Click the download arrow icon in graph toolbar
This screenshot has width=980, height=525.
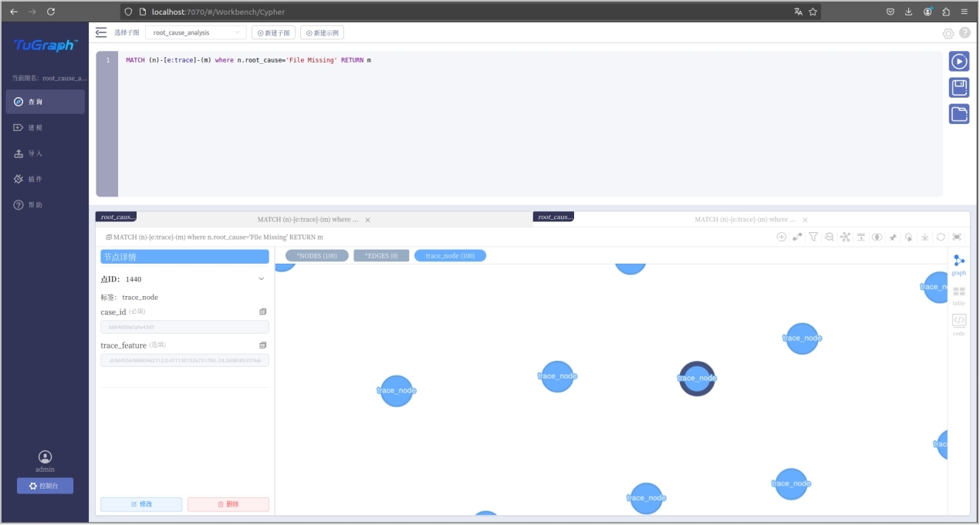[x=924, y=237]
